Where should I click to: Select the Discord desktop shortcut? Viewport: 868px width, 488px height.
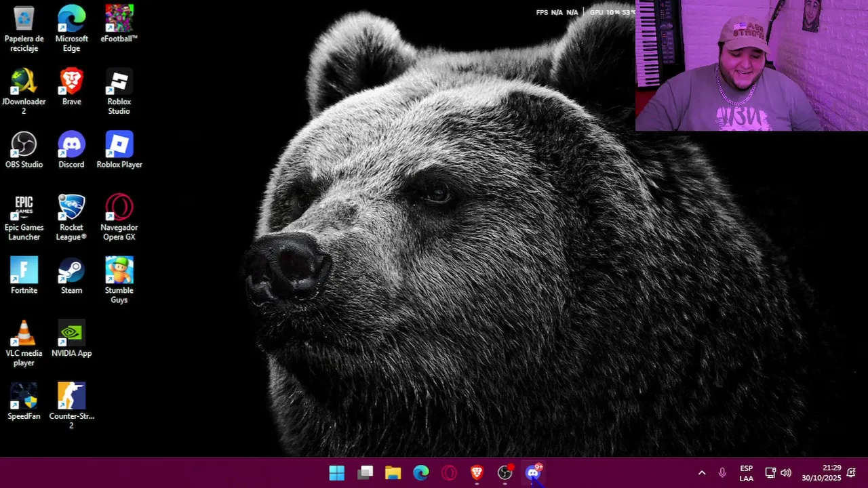[71, 150]
